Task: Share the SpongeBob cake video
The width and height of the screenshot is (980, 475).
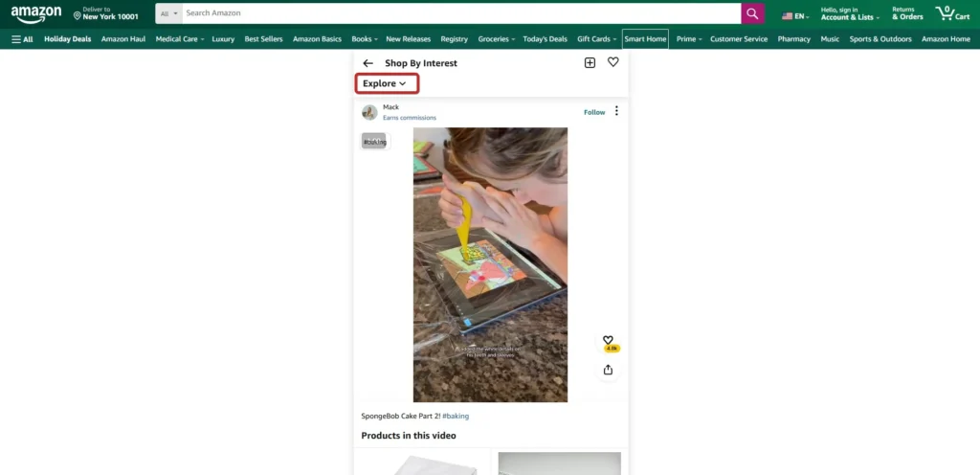Action: pos(608,370)
